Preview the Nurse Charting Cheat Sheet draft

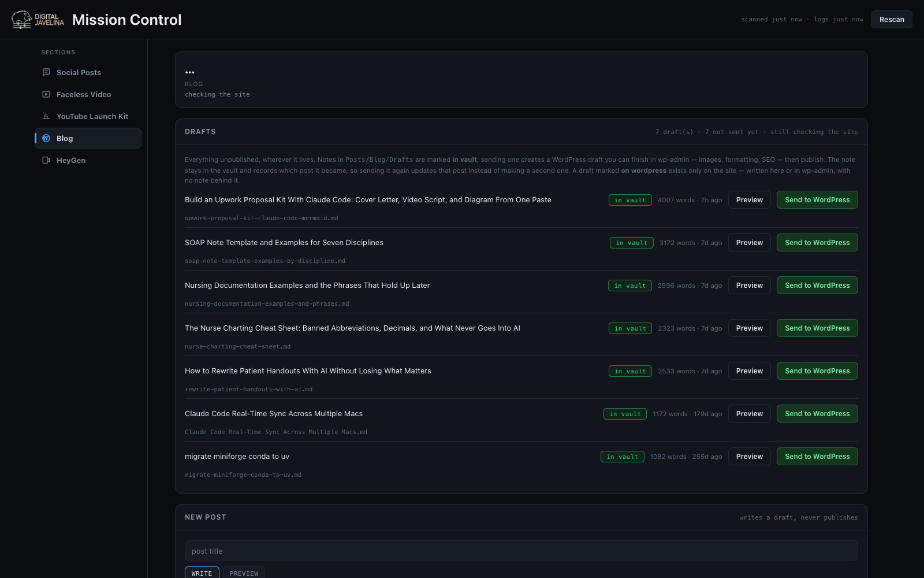coord(749,328)
